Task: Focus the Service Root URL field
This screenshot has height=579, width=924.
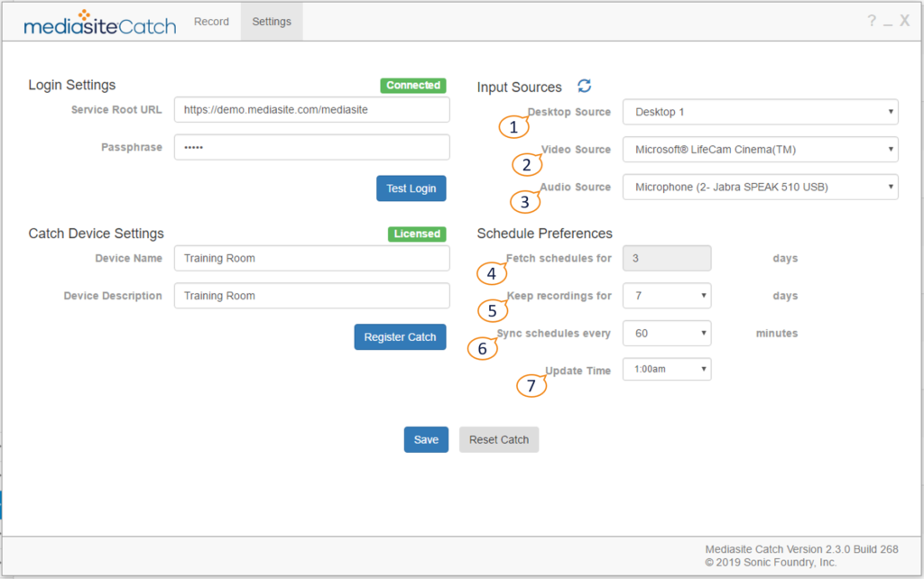Action: [x=311, y=109]
